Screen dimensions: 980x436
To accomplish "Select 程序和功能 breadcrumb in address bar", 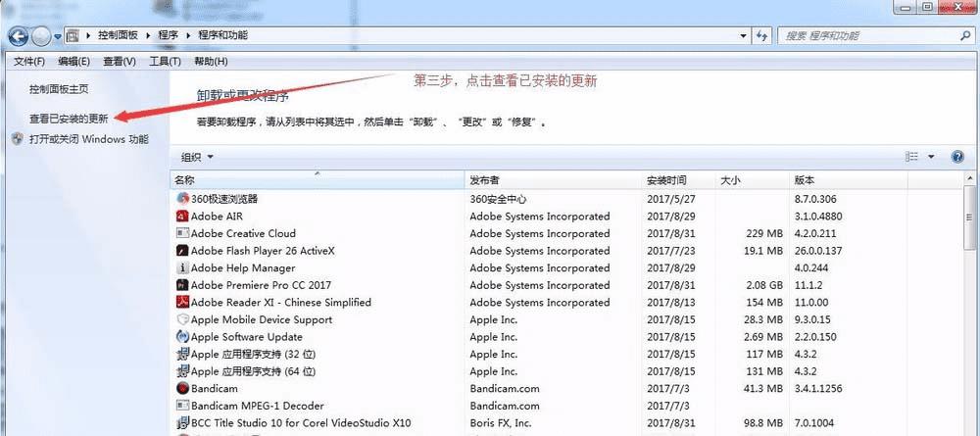I will point(223,35).
